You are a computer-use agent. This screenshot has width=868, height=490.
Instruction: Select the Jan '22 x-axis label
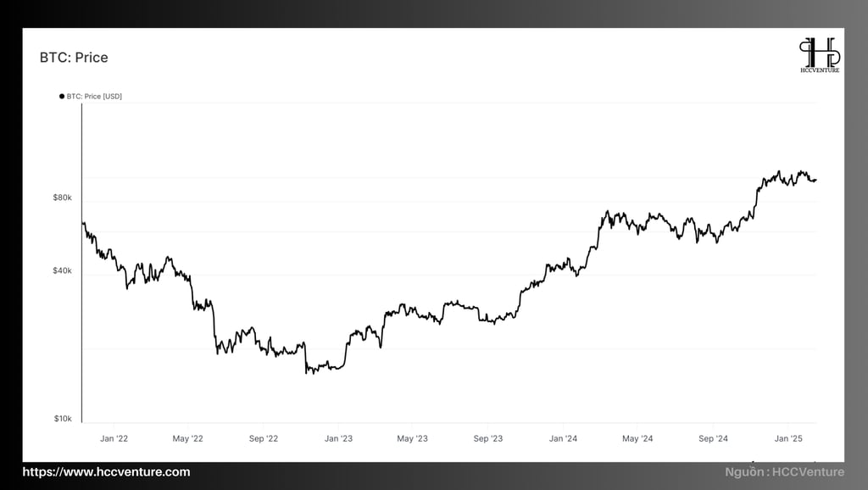click(114, 438)
